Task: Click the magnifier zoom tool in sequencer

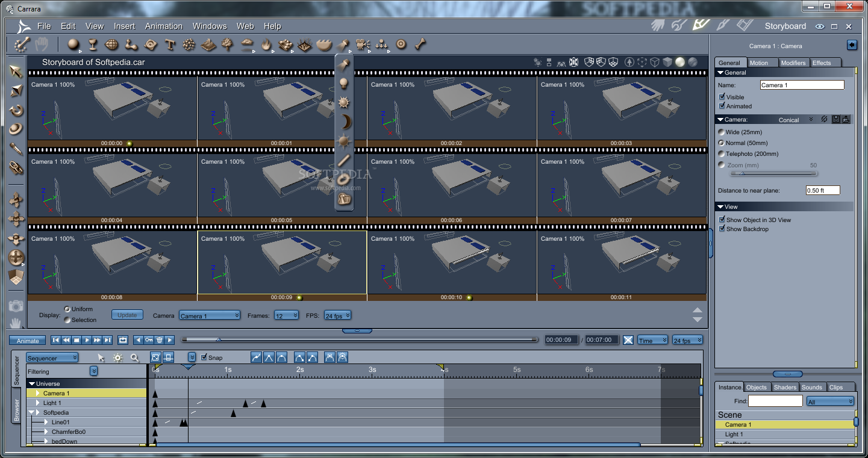Action: coord(134,357)
